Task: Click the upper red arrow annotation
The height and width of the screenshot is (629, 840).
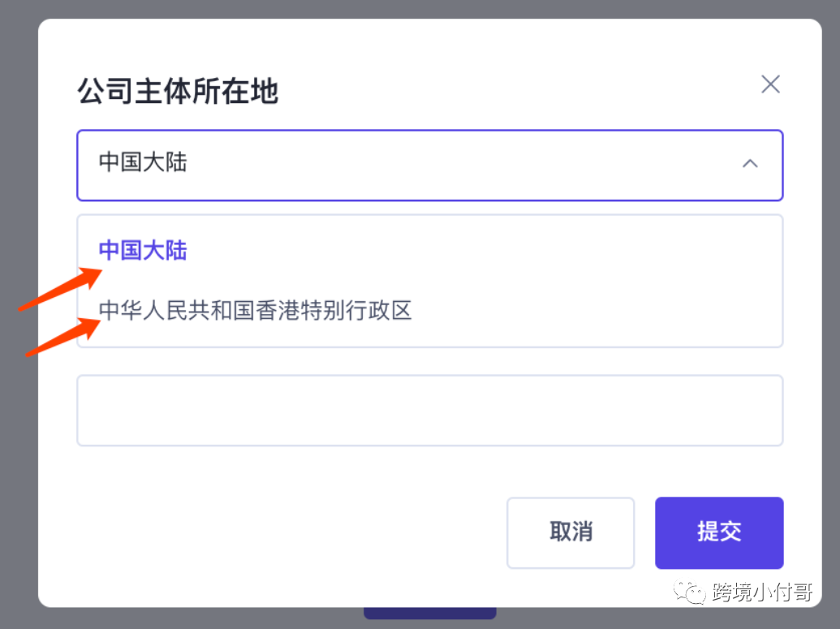Action: (60, 288)
